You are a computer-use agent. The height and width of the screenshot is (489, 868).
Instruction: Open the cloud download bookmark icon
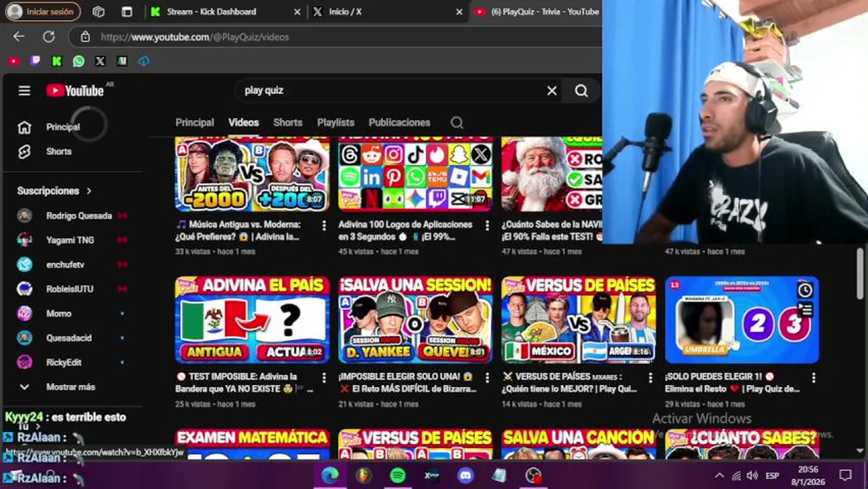point(143,61)
